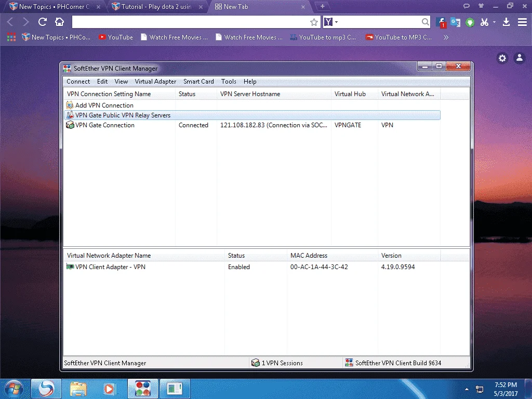Select the VPN Gate Connection icon
This screenshot has width=532, height=399.
click(70, 125)
